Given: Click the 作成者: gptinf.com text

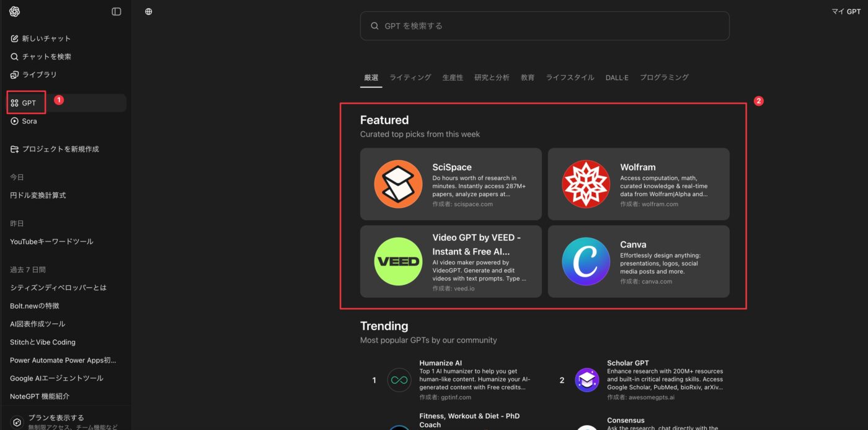Looking at the screenshot, I should [445, 397].
